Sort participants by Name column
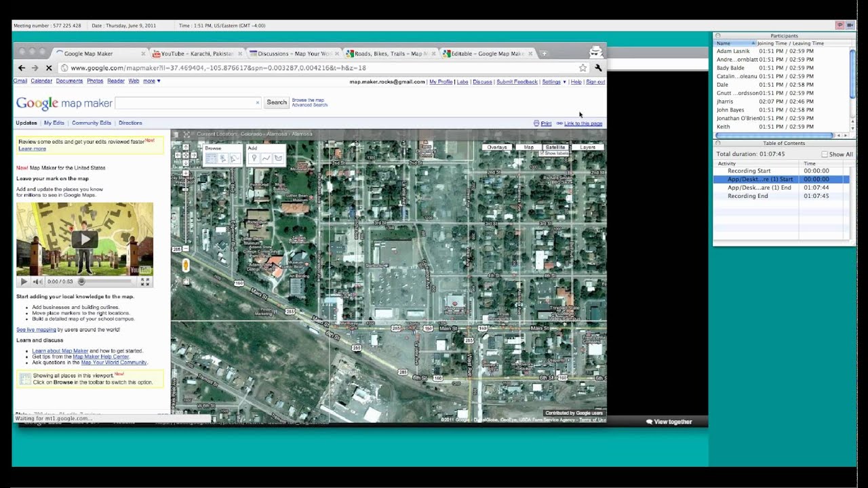The image size is (868, 488). tap(735, 43)
